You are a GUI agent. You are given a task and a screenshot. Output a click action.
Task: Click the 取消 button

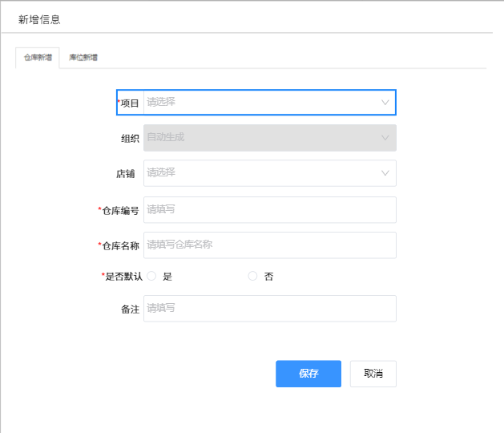tap(373, 374)
